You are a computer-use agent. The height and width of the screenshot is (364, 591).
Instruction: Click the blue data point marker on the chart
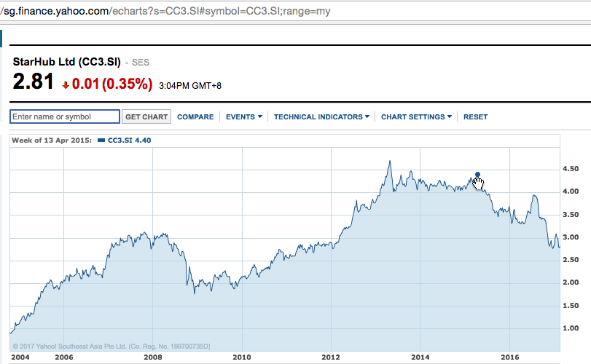[x=477, y=175]
